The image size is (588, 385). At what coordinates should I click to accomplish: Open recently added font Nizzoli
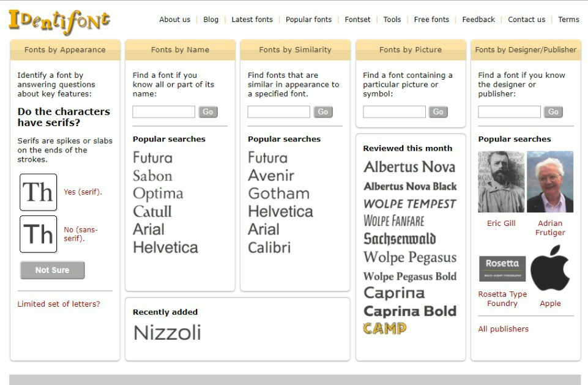[167, 333]
